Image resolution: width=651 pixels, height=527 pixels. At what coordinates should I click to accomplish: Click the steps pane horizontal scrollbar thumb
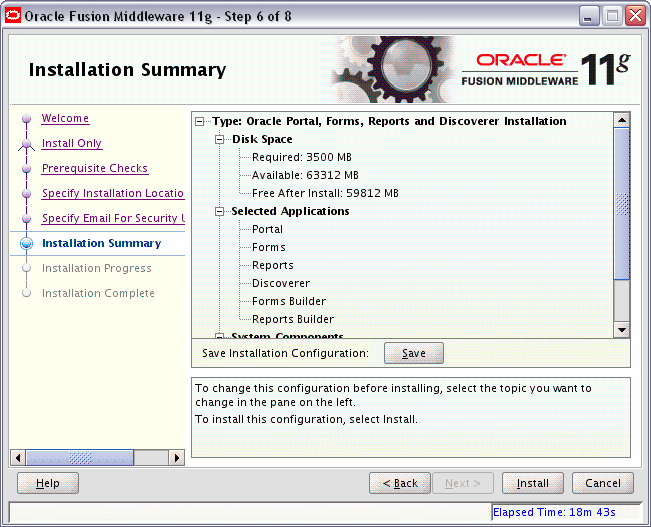click(80, 458)
